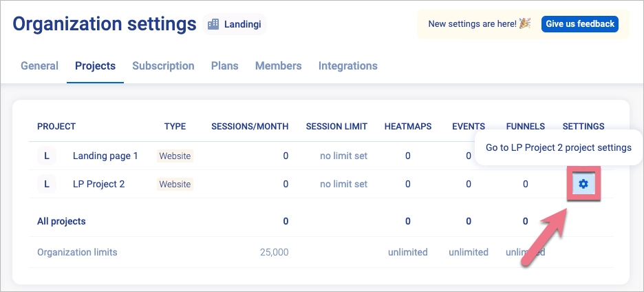The height and width of the screenshot is (292, 644).
Task: Switch to the Subscription tab
Action: pos(163,66)
